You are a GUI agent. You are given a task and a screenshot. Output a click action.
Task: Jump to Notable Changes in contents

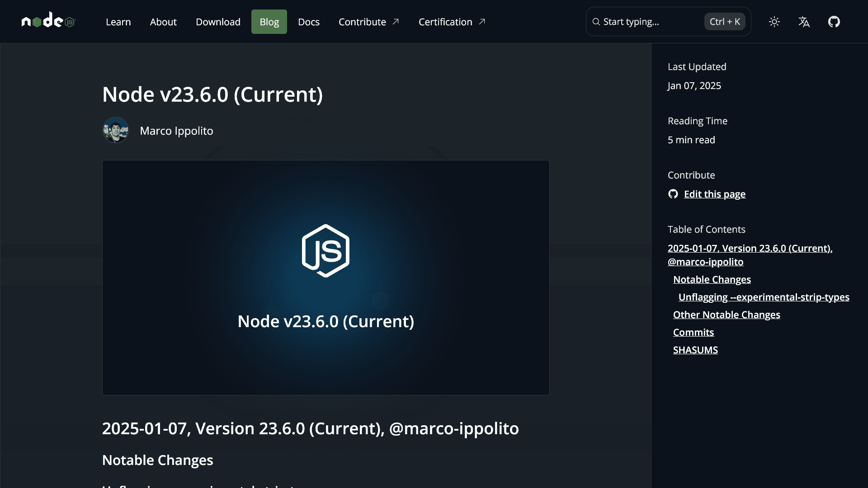712,279
